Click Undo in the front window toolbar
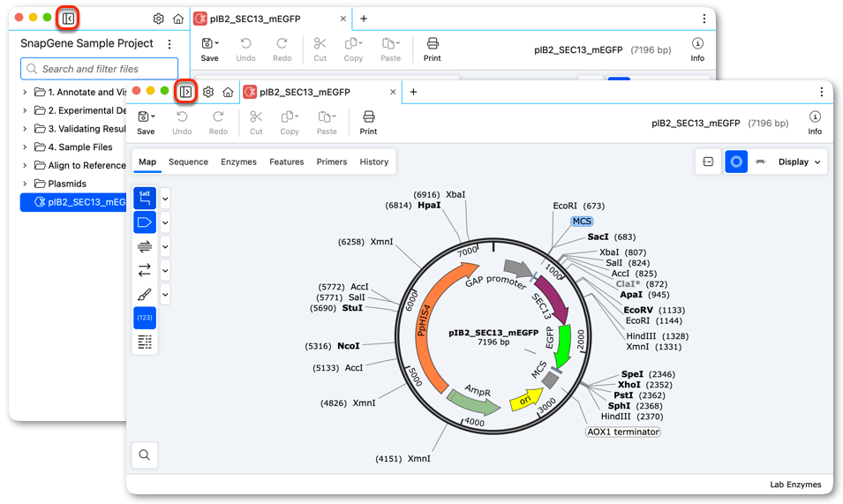Image resolution: width=843 pixels, height=504 pixels. [182, 123]
